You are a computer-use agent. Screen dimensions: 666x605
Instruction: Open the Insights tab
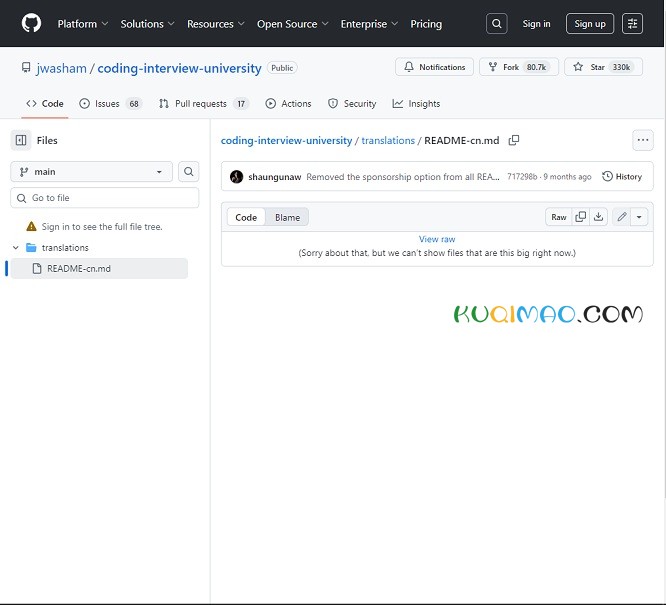416,104
